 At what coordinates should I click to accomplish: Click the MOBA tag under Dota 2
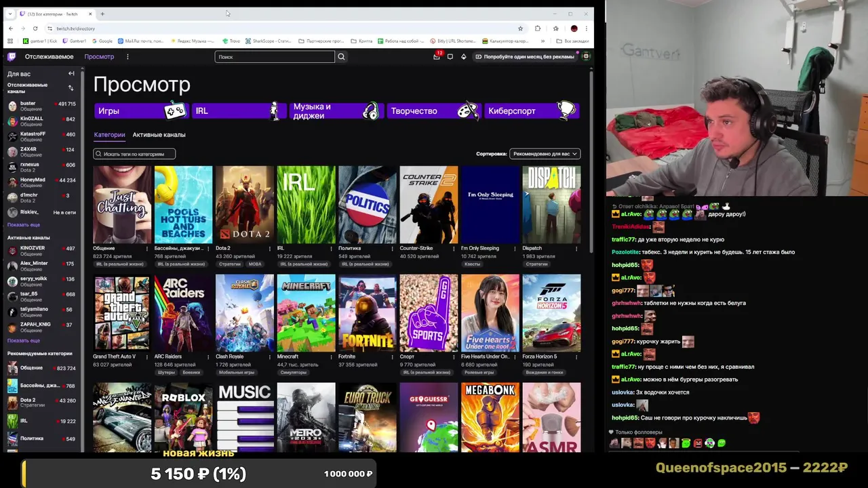coord(255,264)
